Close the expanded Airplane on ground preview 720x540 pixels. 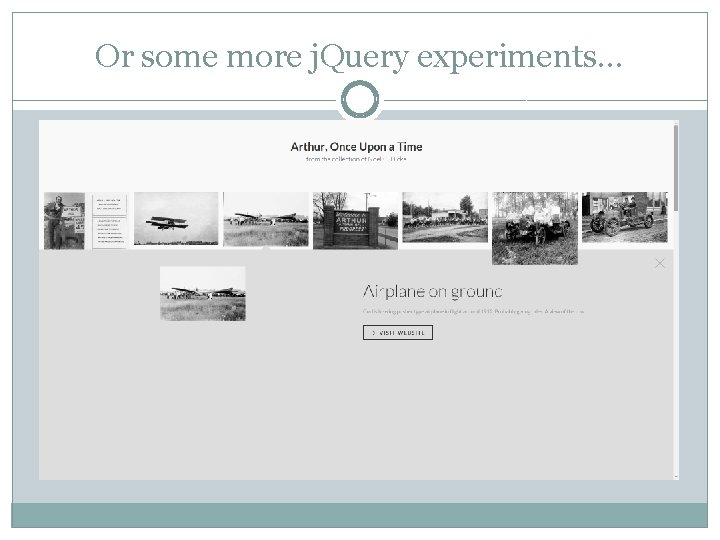(660, 263)
